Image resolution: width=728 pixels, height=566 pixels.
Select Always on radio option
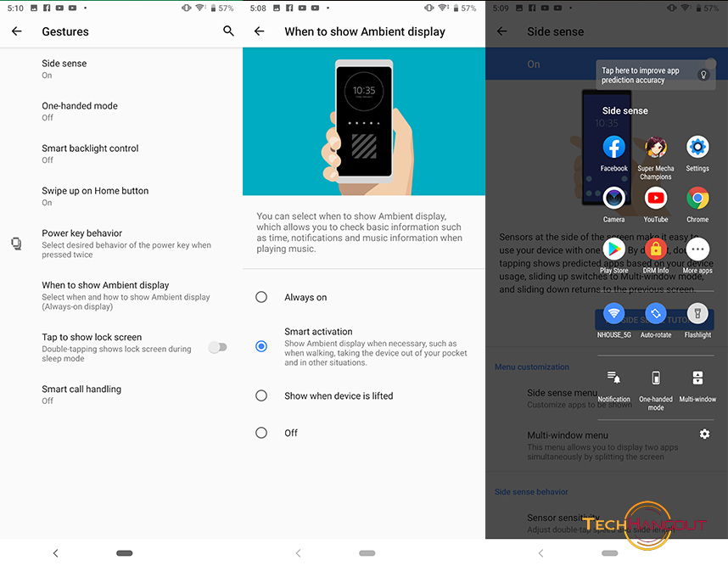pos(261,297)
